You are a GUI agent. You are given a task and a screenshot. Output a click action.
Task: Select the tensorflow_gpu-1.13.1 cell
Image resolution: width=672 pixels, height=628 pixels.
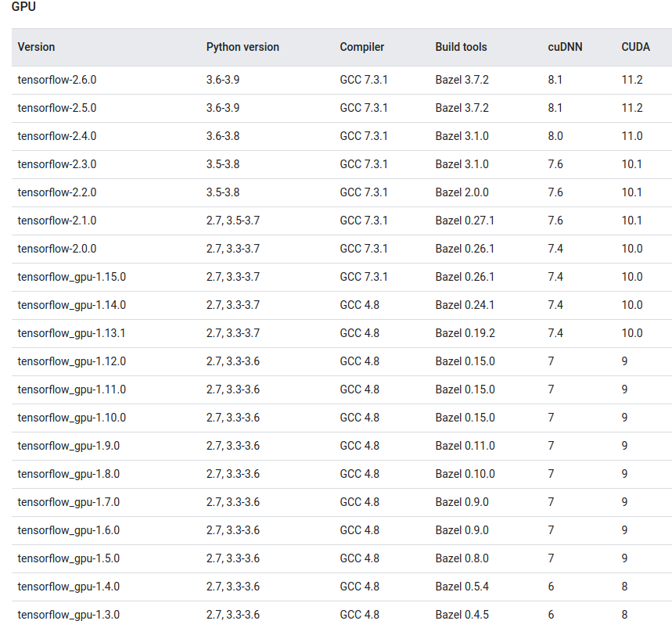71,333
